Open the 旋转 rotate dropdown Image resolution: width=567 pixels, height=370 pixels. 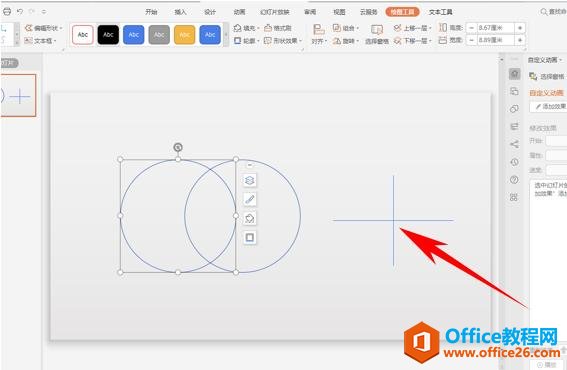point(346,41)
